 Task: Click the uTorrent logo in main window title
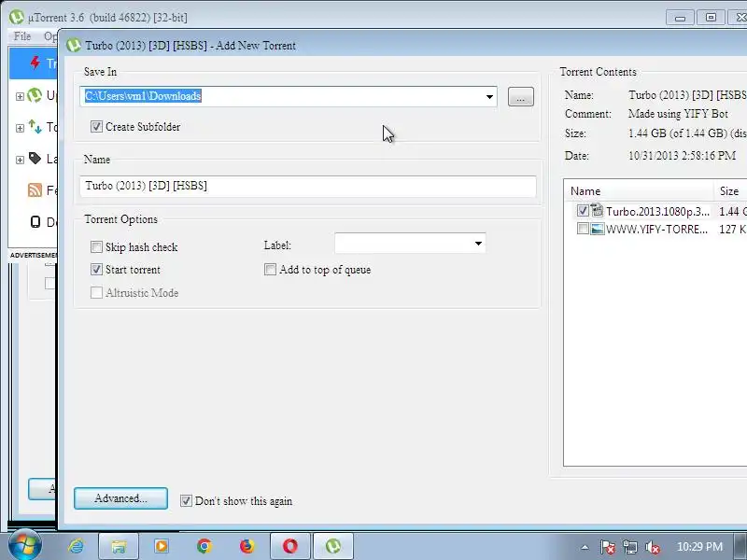coord(17,17)
